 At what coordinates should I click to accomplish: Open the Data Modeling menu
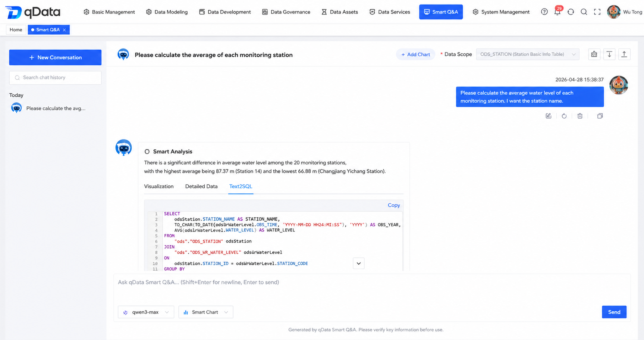[167, 12]
